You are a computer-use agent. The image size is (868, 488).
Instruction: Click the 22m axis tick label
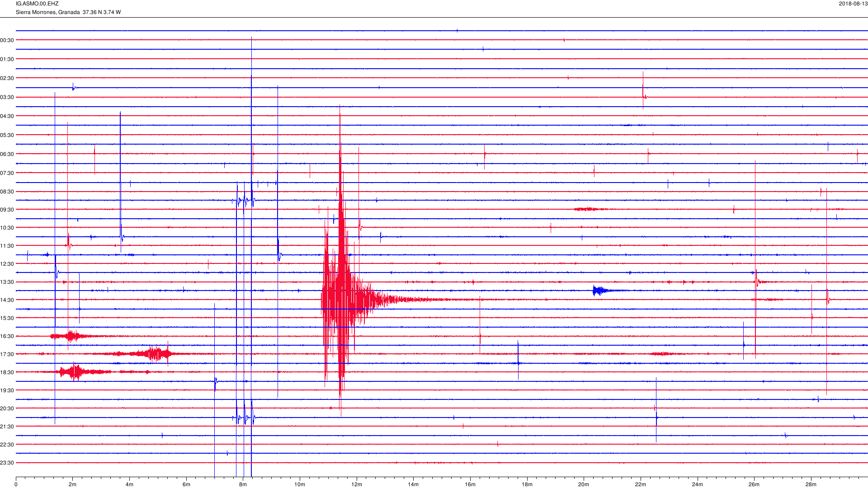point(641,484)
